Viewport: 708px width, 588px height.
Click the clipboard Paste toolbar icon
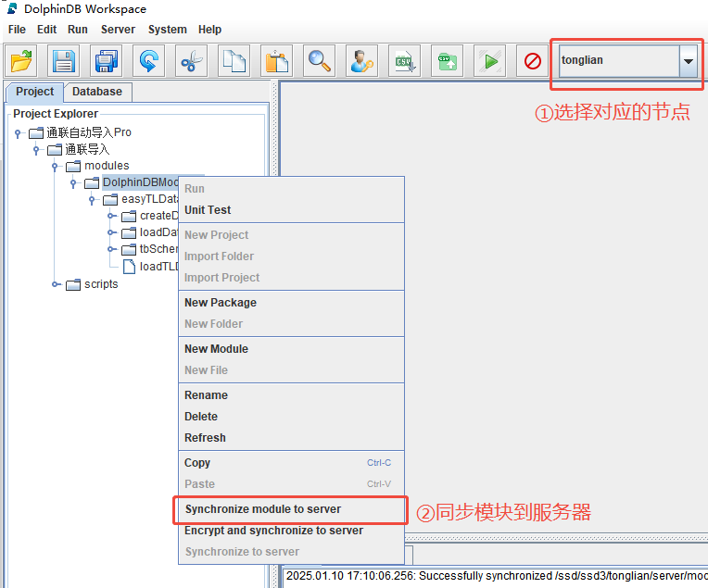[276, 62]
